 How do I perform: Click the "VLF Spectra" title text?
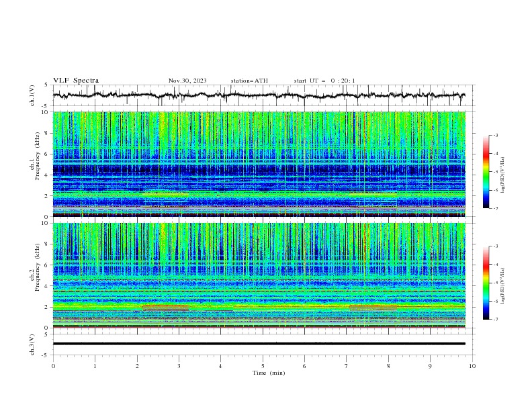(76, 81)
